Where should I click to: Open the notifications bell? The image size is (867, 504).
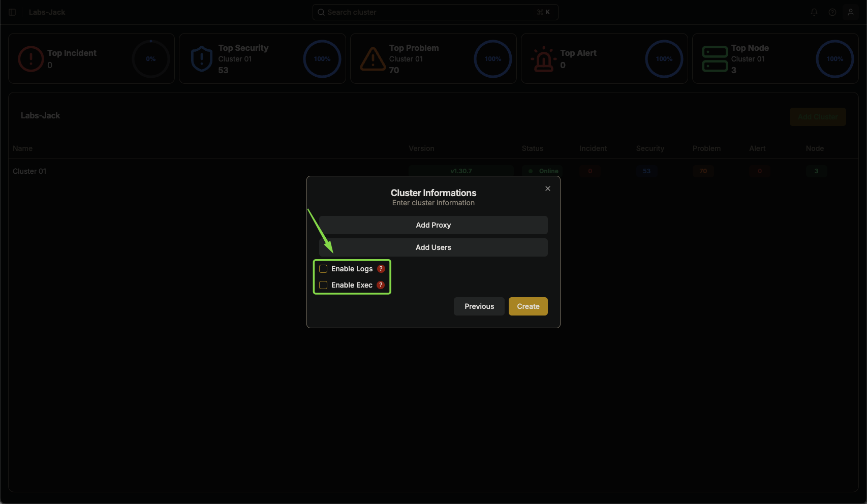pyautogui.click(x=814, y=12)
